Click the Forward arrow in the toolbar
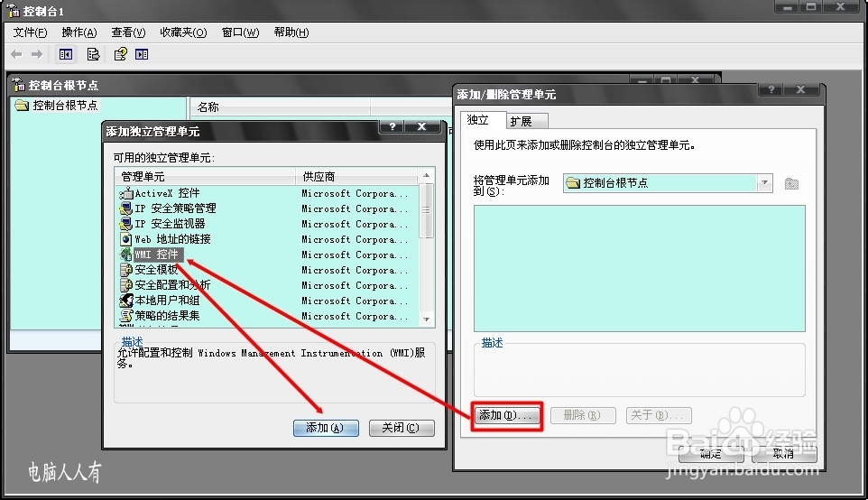868x500 pixels. (37, 54)
